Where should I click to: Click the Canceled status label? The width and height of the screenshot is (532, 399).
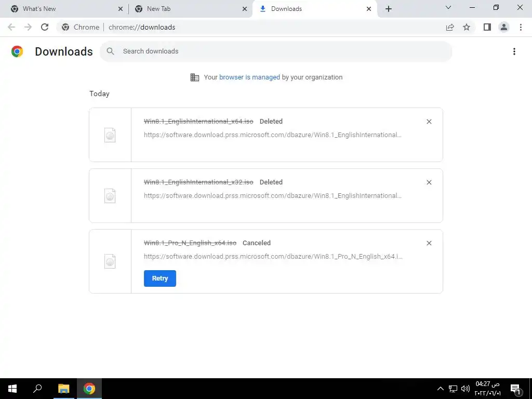tap(257, 243)
